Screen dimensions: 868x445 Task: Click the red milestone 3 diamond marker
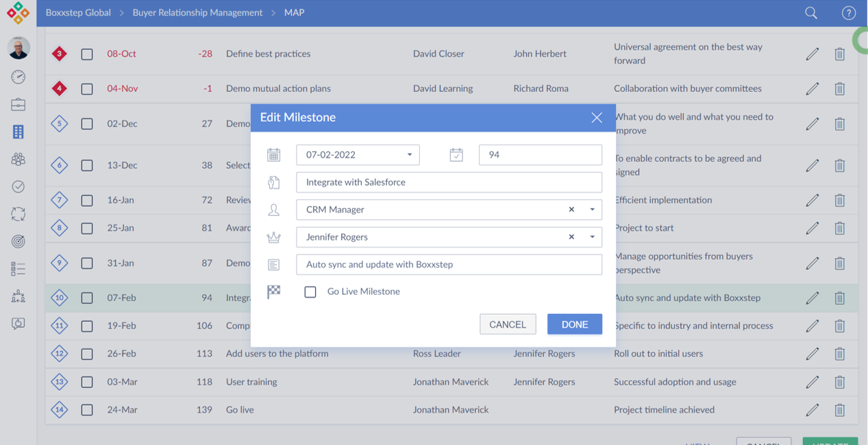pos(60,53)
